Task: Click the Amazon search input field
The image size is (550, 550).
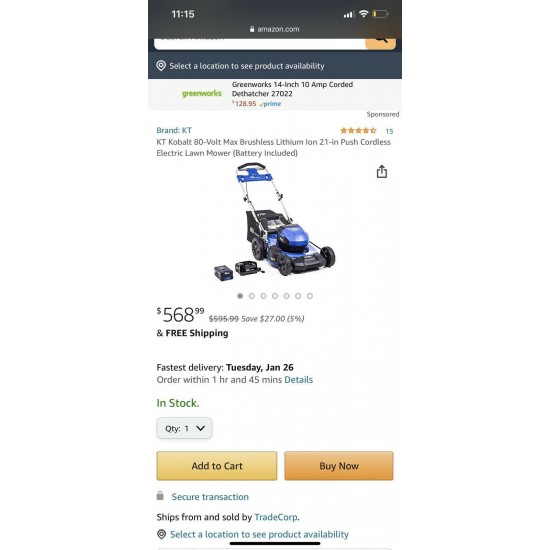Action: (x=260, y=43)
